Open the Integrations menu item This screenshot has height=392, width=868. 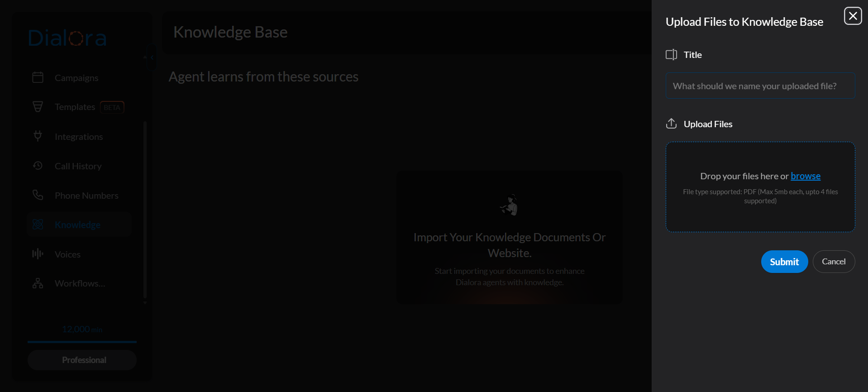(79, 137)
